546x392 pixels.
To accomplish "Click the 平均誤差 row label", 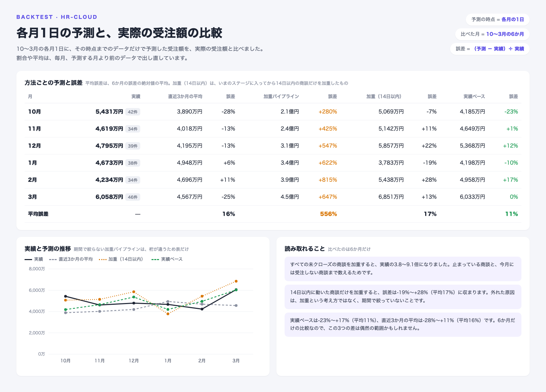I will 38,214.
